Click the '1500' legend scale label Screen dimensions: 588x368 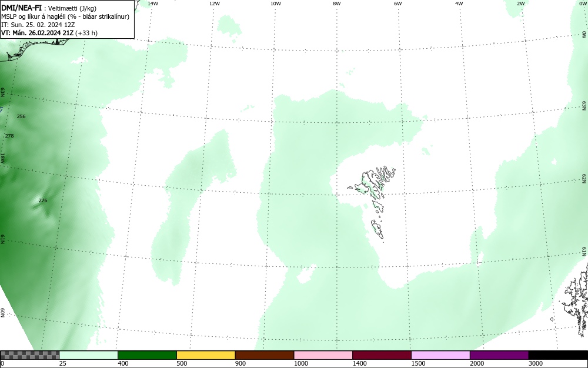pyautogui.click(x=418, y=363)
